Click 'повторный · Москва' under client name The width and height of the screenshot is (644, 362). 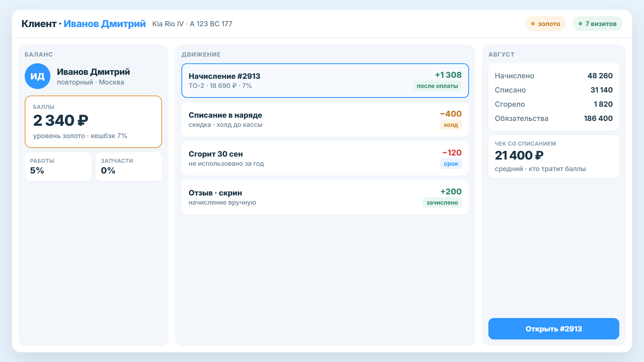coord(90,82)
